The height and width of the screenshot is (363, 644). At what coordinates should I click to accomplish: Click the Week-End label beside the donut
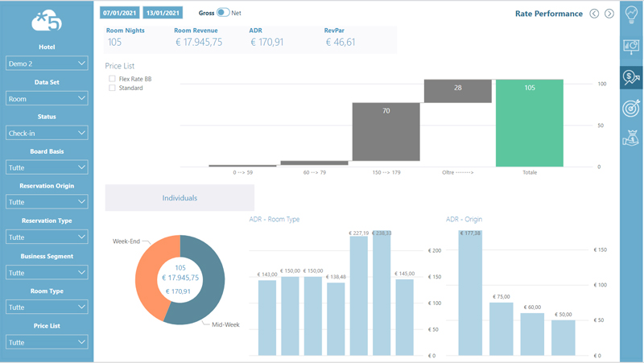(x=126, y=241)
